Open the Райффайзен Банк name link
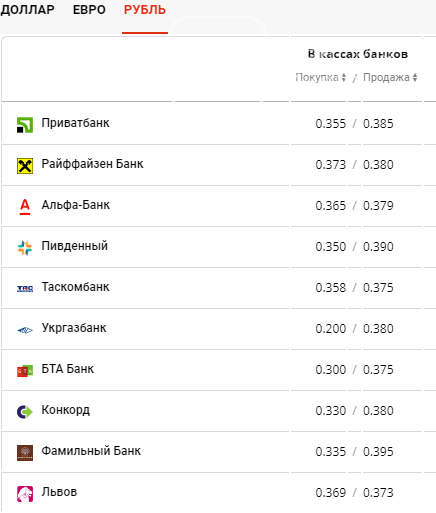The height and width of the screenshot is (513, 436). click(x=92, y=164)
